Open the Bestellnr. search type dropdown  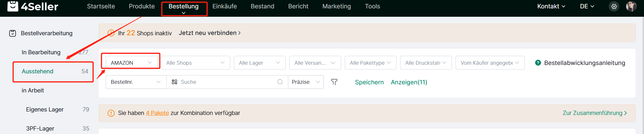tap(136, 82)
